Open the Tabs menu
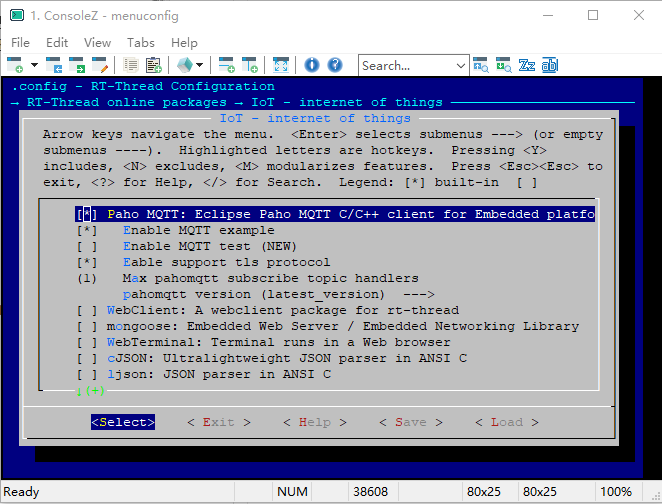The height and width of the screenshot is (504, 662). [141, 43]
